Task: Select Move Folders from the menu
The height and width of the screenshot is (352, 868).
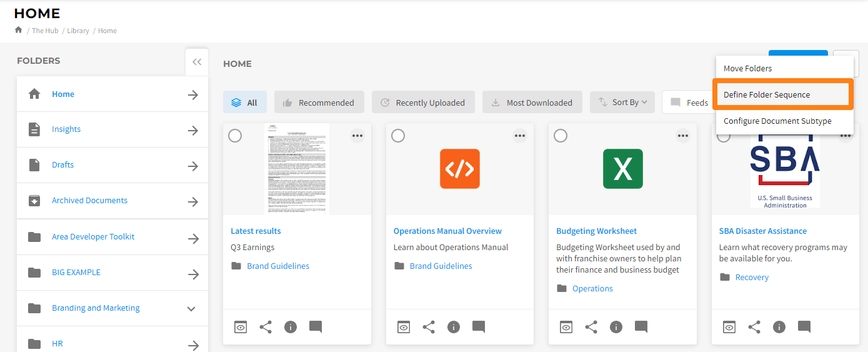Action: [x=748, y=69]
